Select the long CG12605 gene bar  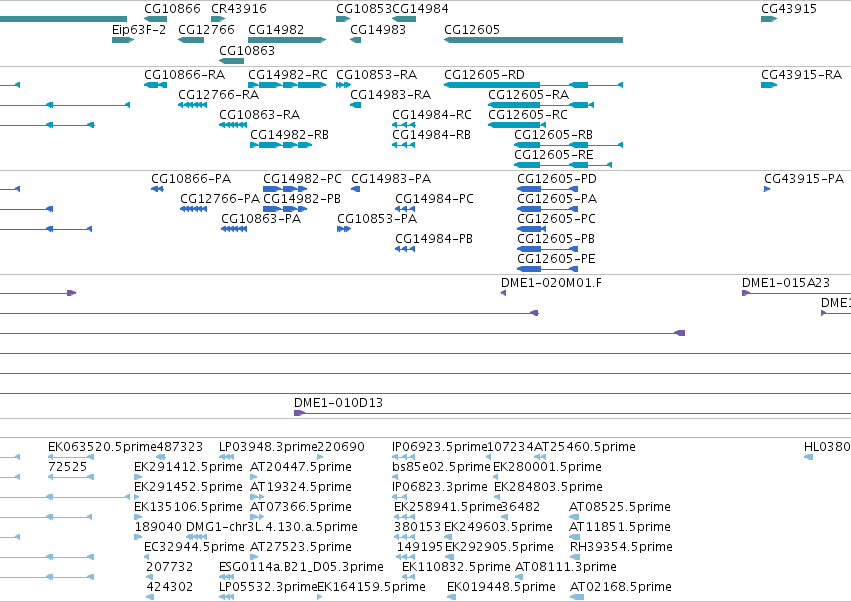[x=534, y=40]
